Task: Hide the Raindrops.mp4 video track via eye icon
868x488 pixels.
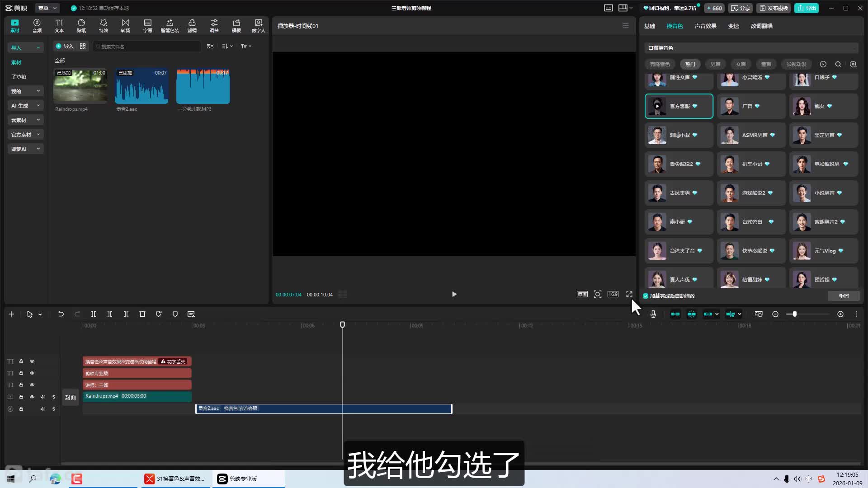Action: tap(32, 397)
